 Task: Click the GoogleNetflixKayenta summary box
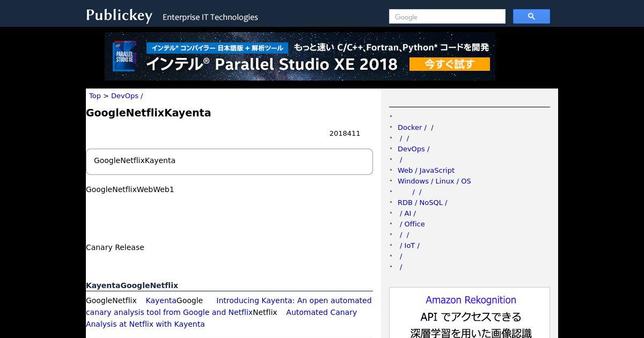click(x=229, y=161)
